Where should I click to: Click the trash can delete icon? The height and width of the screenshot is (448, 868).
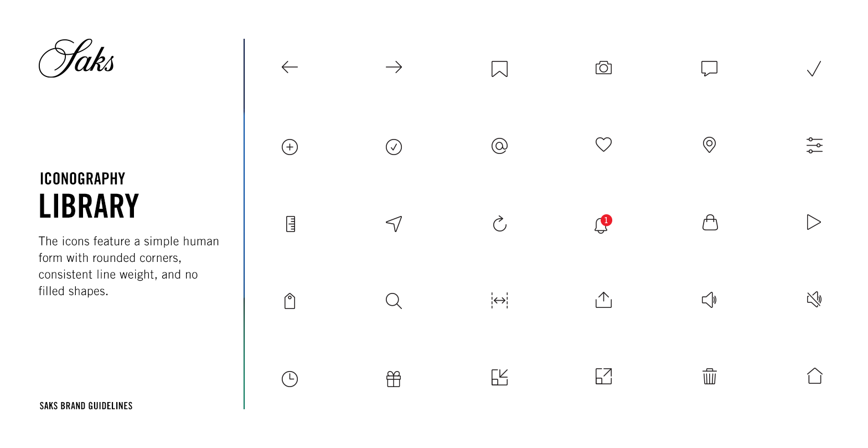[x=709, y=377]
